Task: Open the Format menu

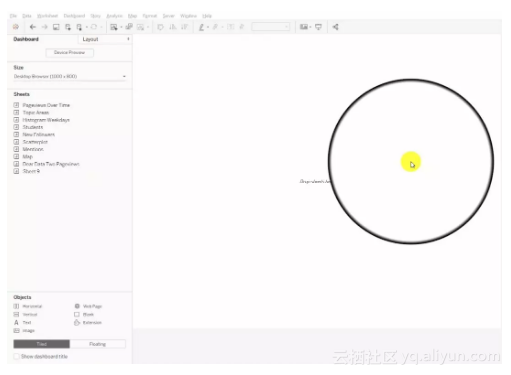Action: tap(150, 16)
